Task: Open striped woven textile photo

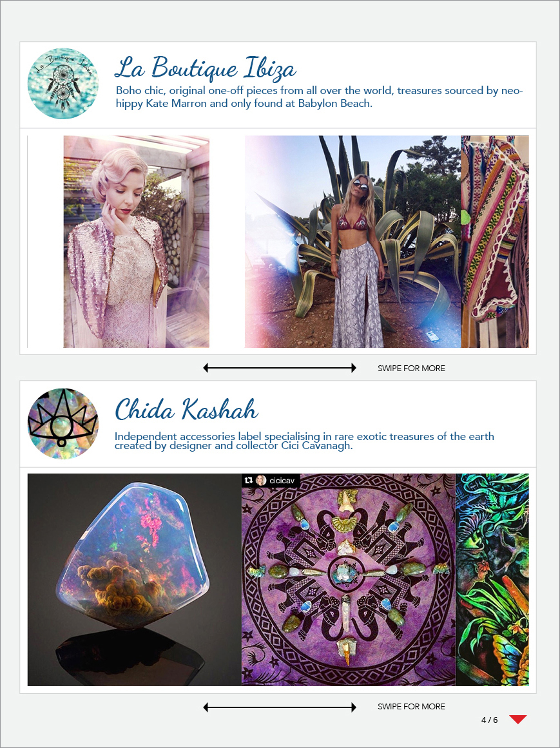Action: pos(495,242)
